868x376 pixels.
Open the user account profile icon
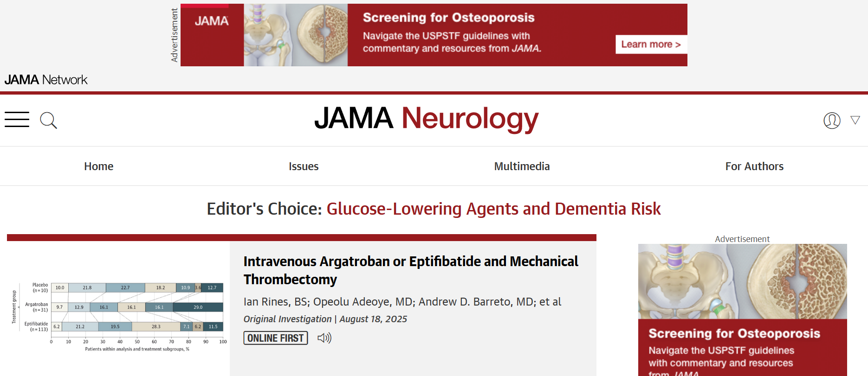click(832, 121)
